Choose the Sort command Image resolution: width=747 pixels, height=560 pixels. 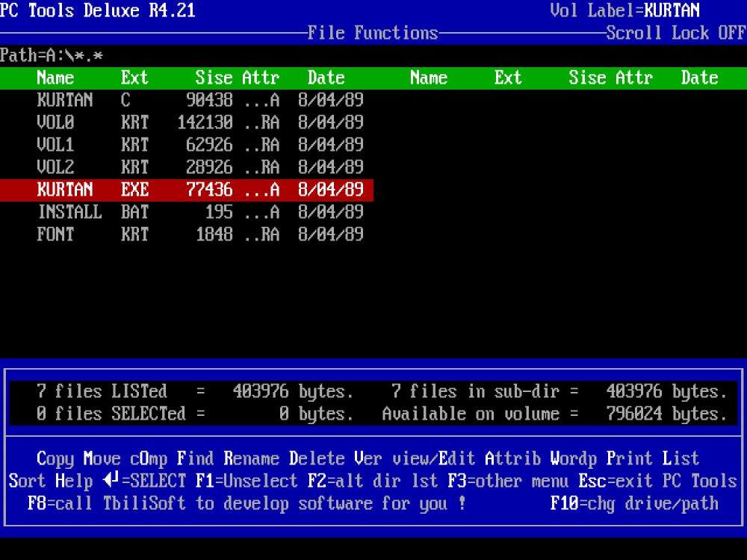27,481
